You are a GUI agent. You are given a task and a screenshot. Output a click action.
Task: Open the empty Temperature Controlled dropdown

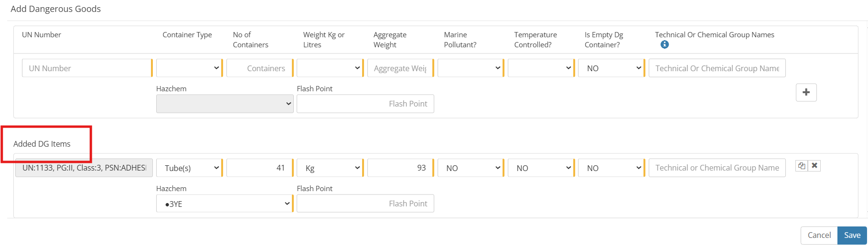540,68
